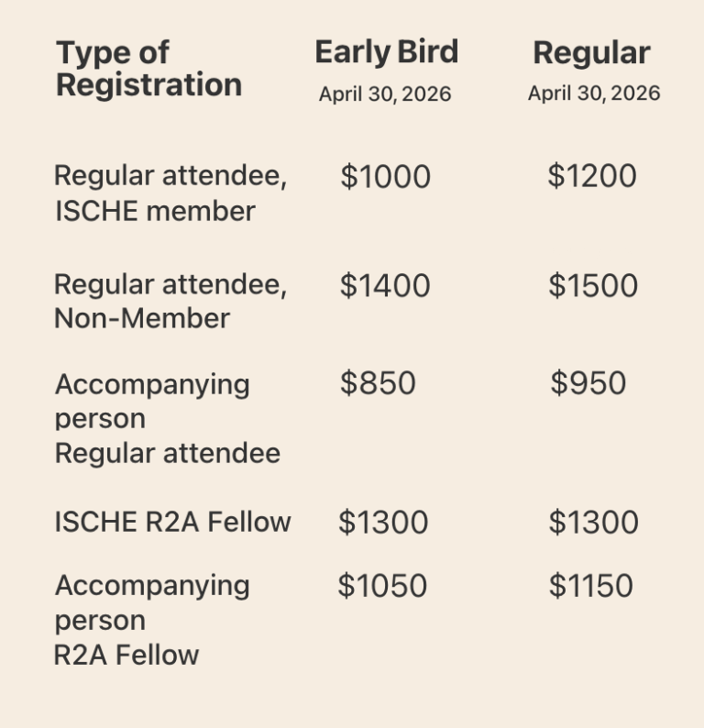This screenshot has width=704, height=728.
Task: Click the date under Regular heading
Action: 593,94
